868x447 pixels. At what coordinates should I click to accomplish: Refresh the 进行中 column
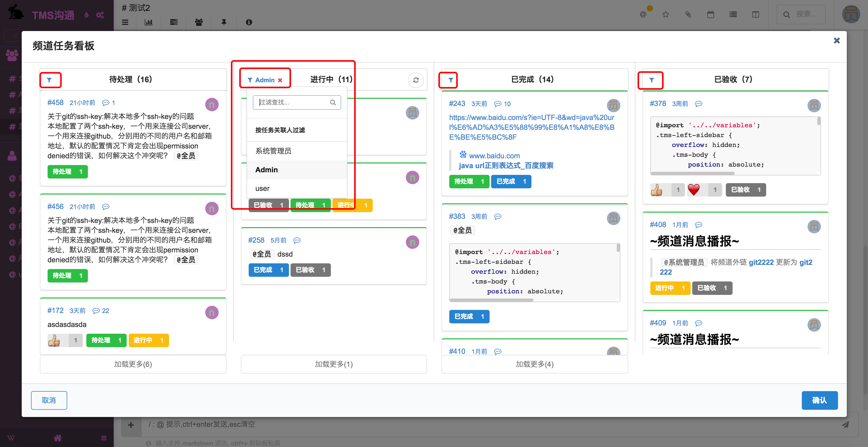(x=416, y=80)
